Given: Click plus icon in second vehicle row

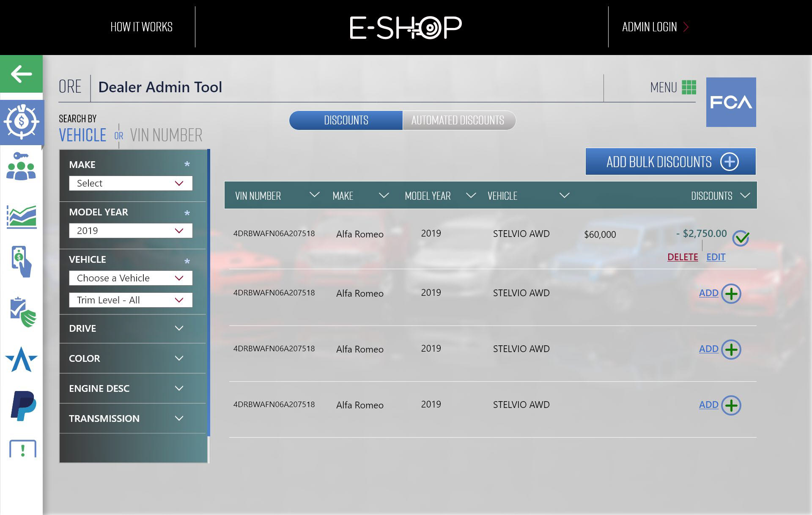Looking at the screenshot, I should point(731,294).
